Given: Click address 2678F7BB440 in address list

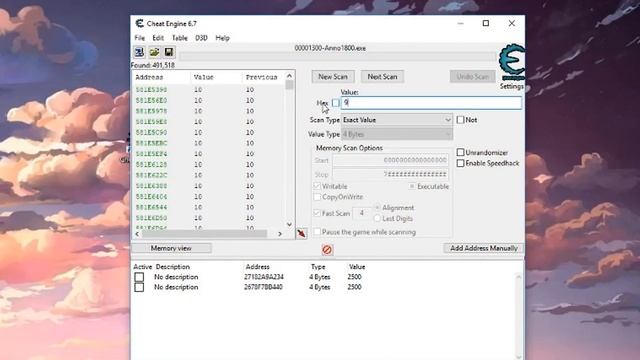Looking at the screenshot, I should [263, 287].
